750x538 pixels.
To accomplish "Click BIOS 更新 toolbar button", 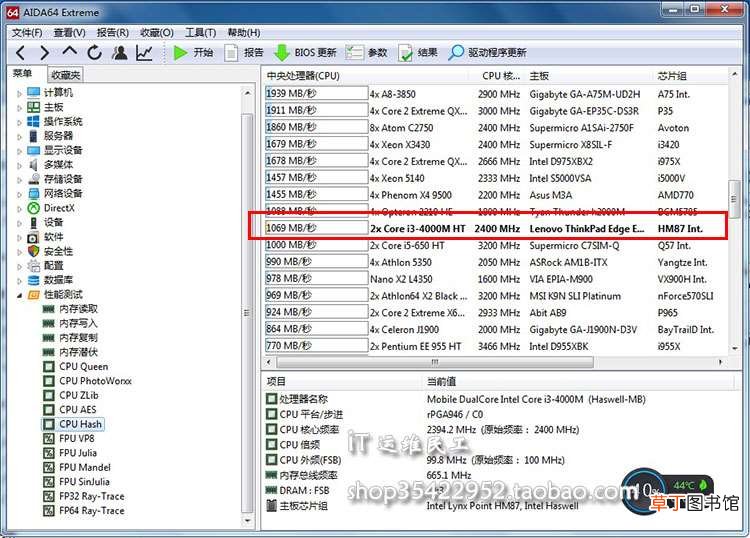I will tap(305, 53).
